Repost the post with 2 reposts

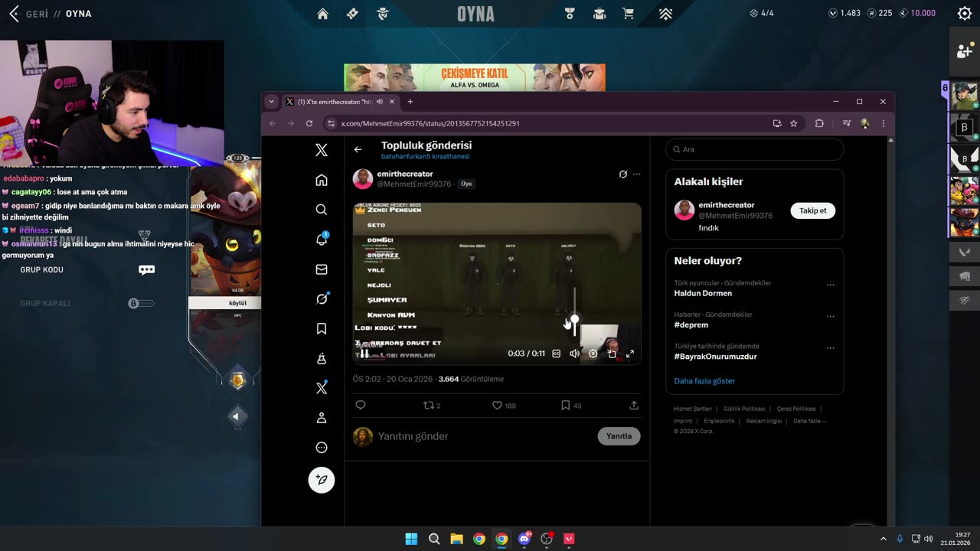pos(432,406)
